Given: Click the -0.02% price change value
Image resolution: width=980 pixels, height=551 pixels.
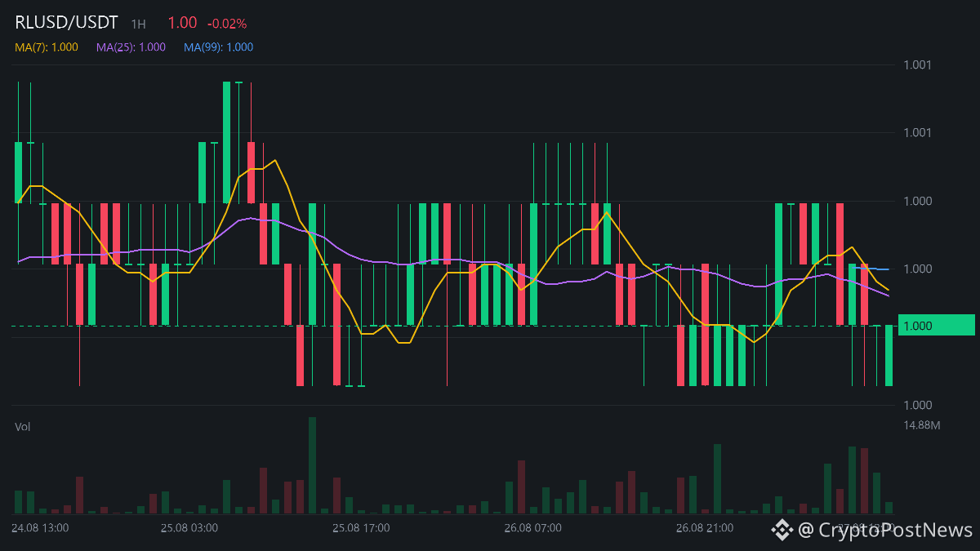Looking at the screenshot, I should (x=227, y=24).
